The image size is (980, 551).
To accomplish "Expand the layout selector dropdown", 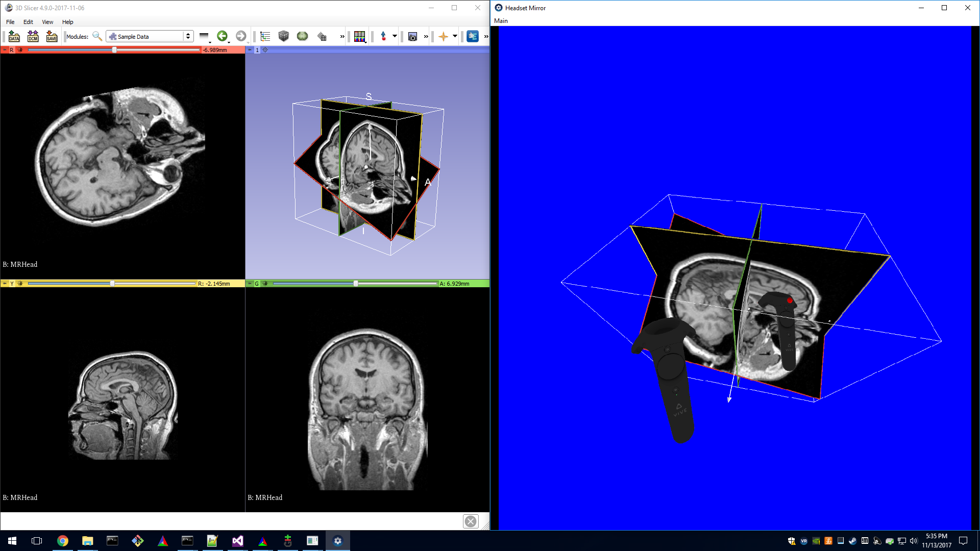I will pos(360,37).
